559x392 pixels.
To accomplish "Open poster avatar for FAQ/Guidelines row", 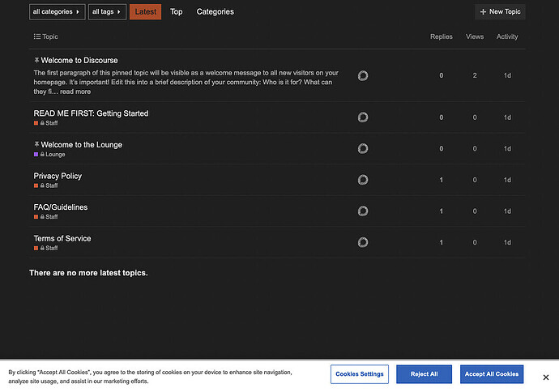I will click(363, 211).
